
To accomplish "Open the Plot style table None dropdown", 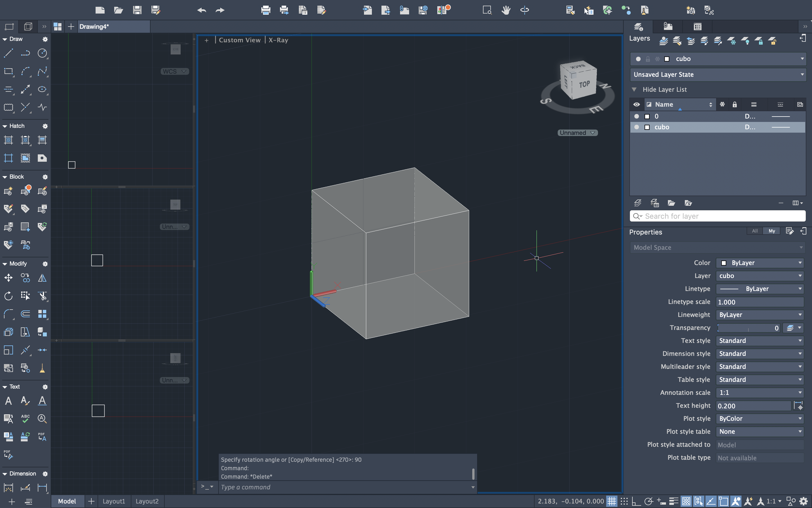I will pyautogui.click(x=760, y=432).
